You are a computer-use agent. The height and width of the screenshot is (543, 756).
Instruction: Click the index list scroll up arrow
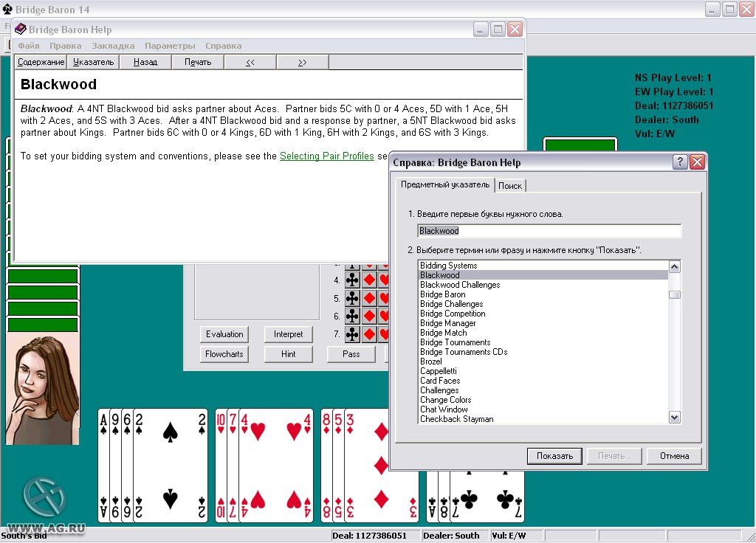(675, 266)
